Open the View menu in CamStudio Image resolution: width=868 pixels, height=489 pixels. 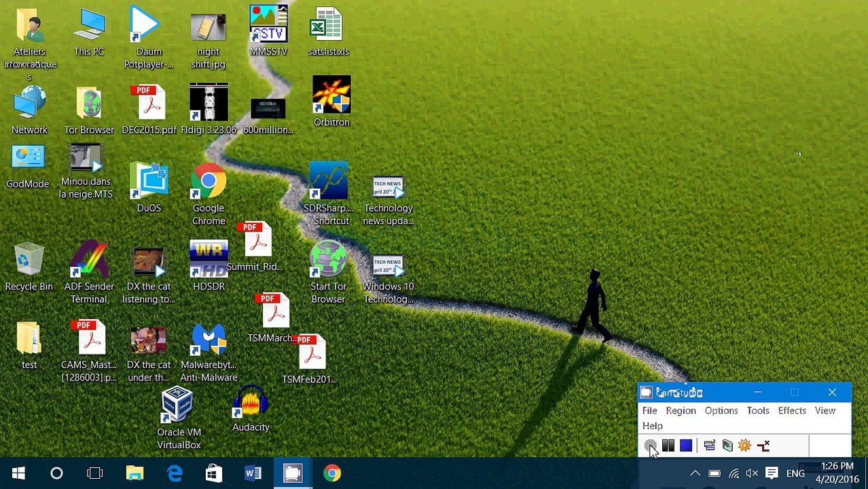pyautogui.click(x=825, y=410)
